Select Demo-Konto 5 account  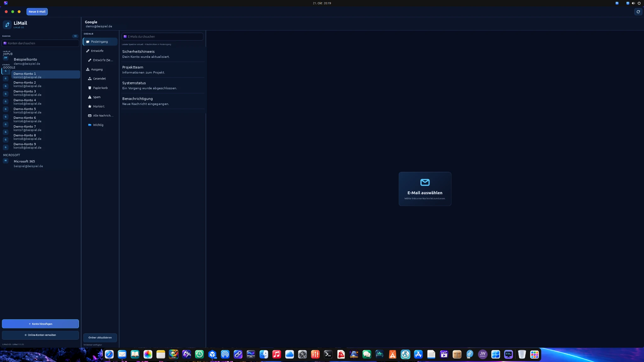46,111
